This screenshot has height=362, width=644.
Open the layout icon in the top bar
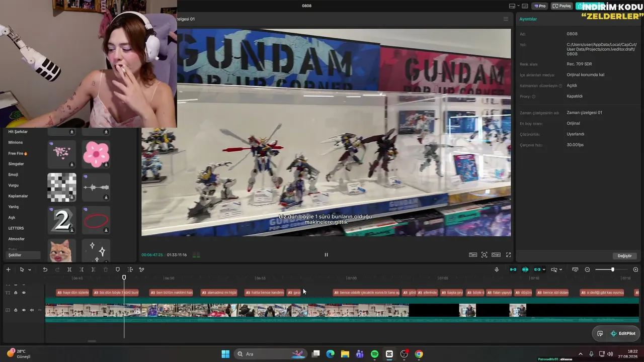(x=512, y=6)
